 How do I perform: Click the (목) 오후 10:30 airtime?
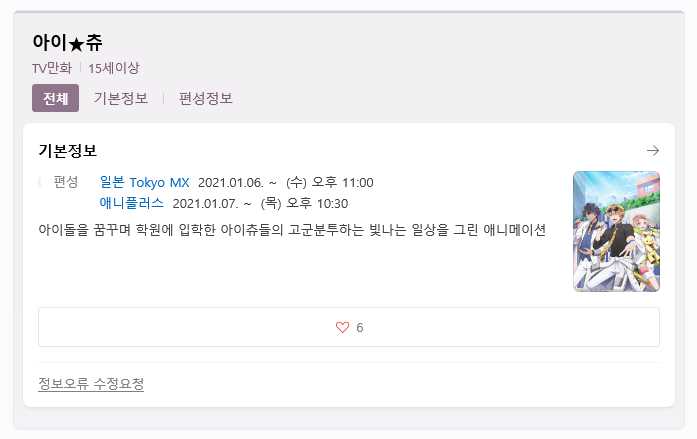pyautogui.click(x=304, y=204)
